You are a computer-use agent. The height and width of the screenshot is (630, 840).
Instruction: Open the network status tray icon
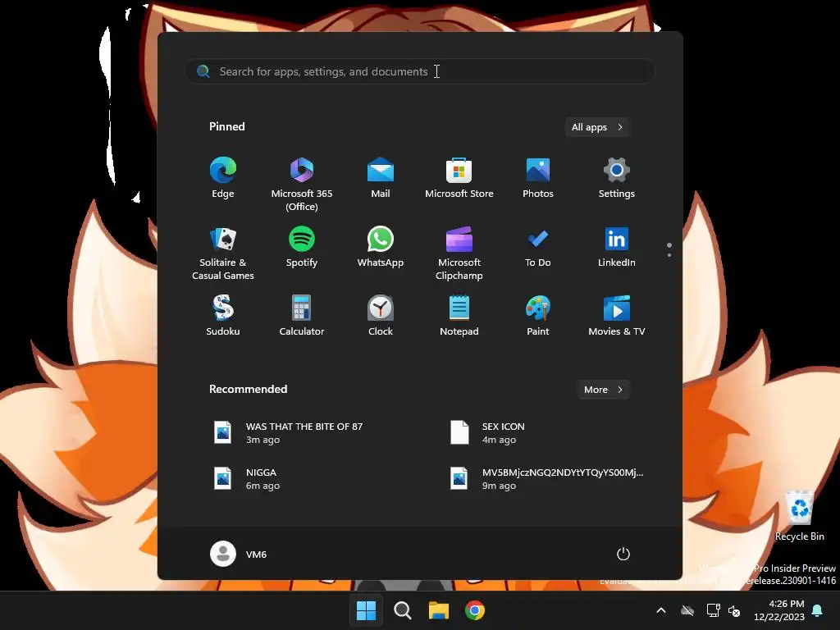tap(713, 610)
